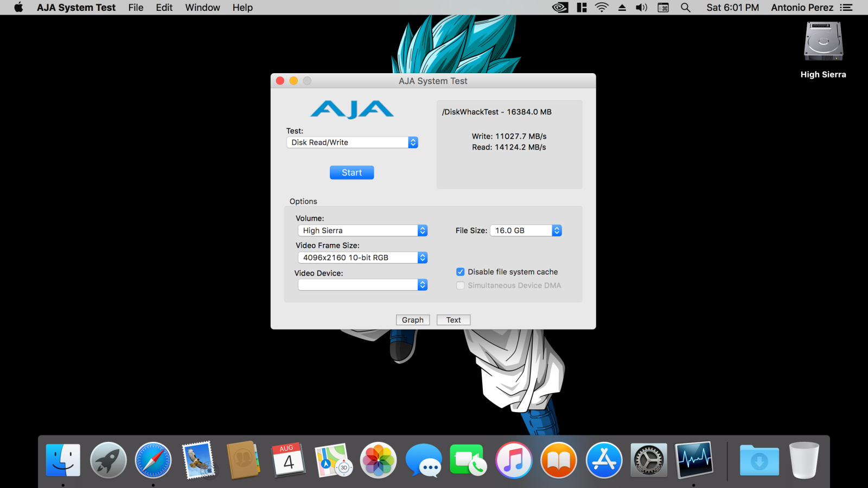This screenshot has width=868, height=488.
Task: Open the Trash in the Dock
Action: click(804, 460)
